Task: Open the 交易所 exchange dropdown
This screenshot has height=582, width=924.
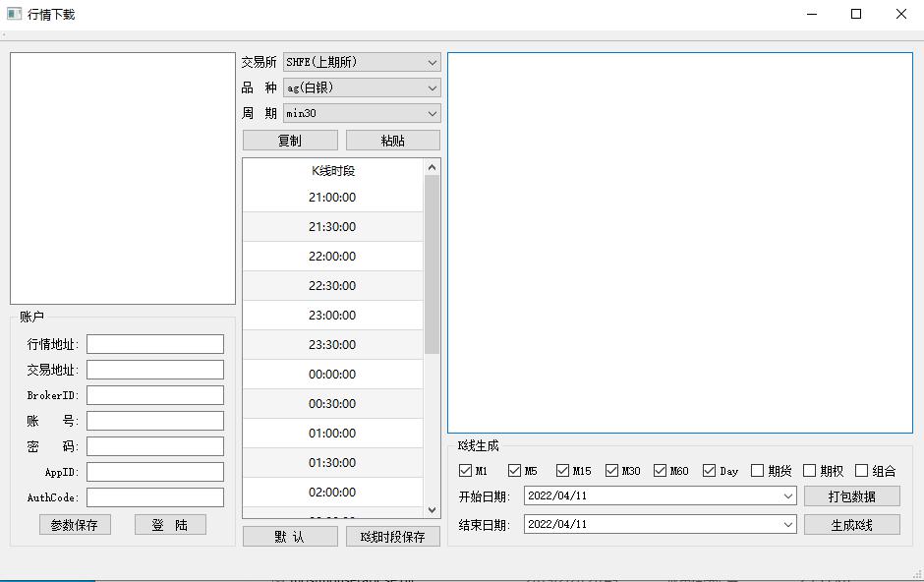Action: (x=362, y=62)
